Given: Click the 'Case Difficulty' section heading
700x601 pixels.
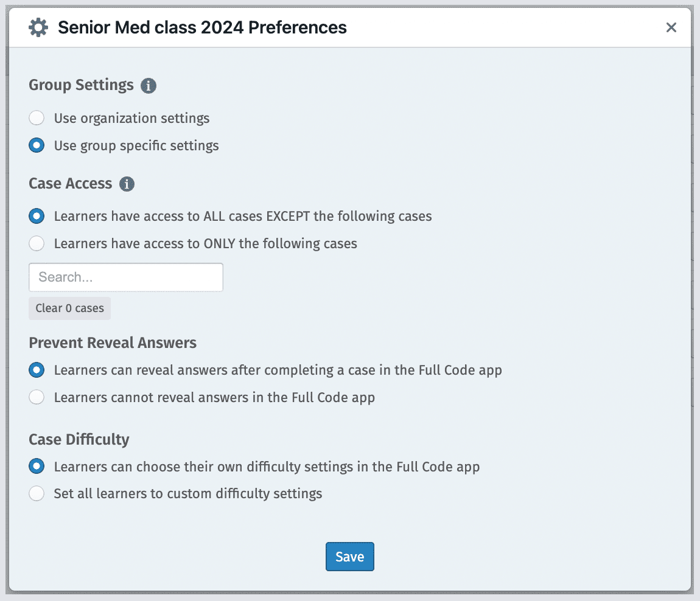Looking at the screenshot, I should coord(79,439).
